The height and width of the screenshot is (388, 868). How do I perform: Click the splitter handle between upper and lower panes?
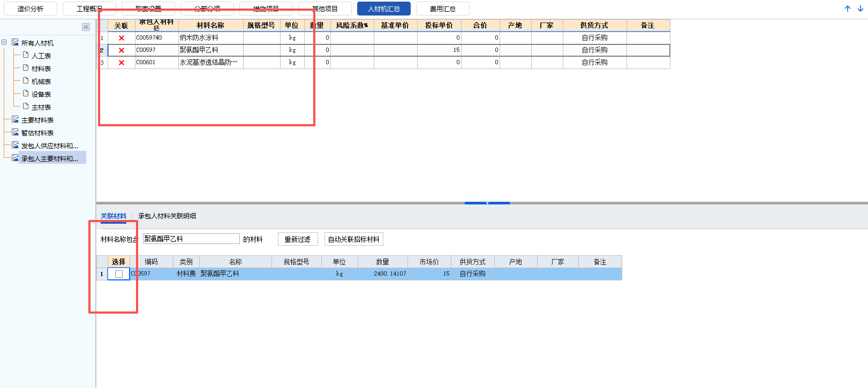[487, 203]
